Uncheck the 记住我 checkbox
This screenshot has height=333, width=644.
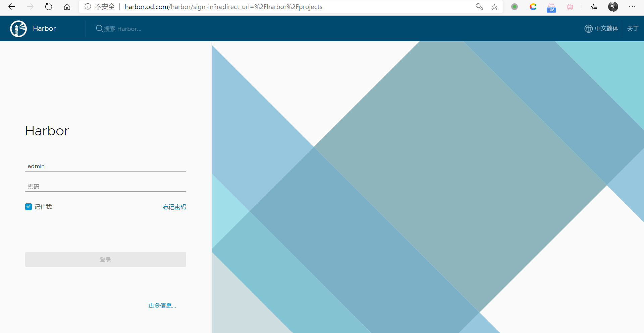point(29,207)
